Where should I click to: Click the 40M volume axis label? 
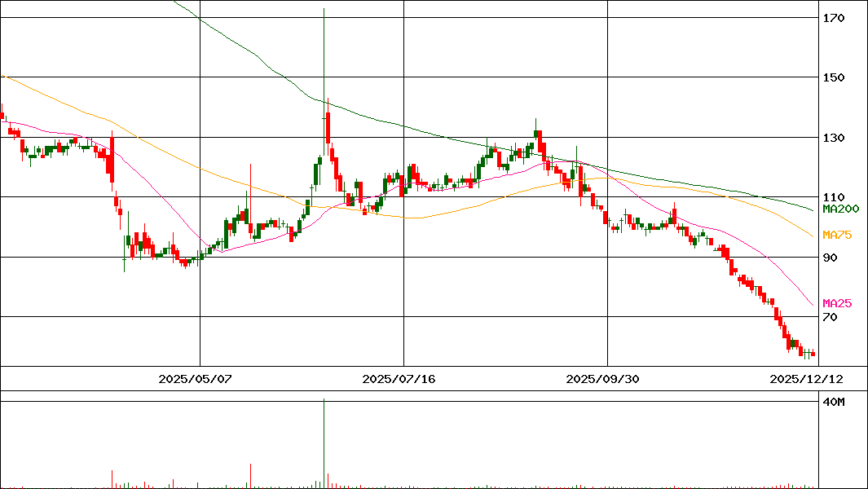833,403
